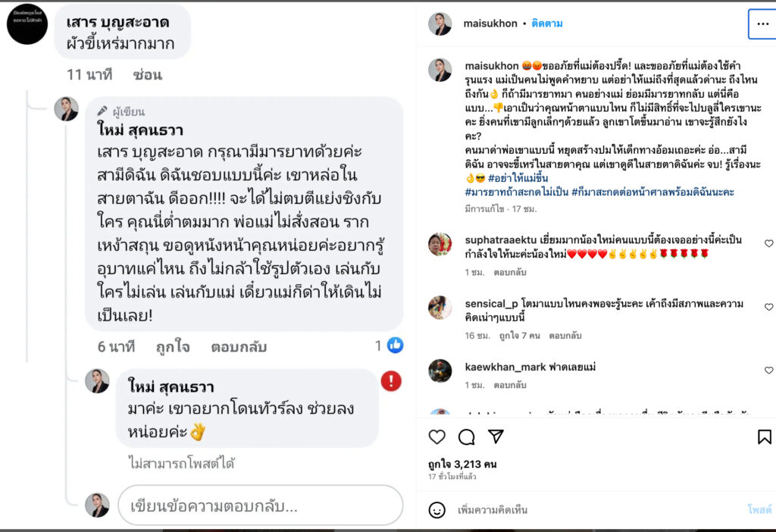
Task: Click the red error exclamation icon
Action: click(391, 381)
